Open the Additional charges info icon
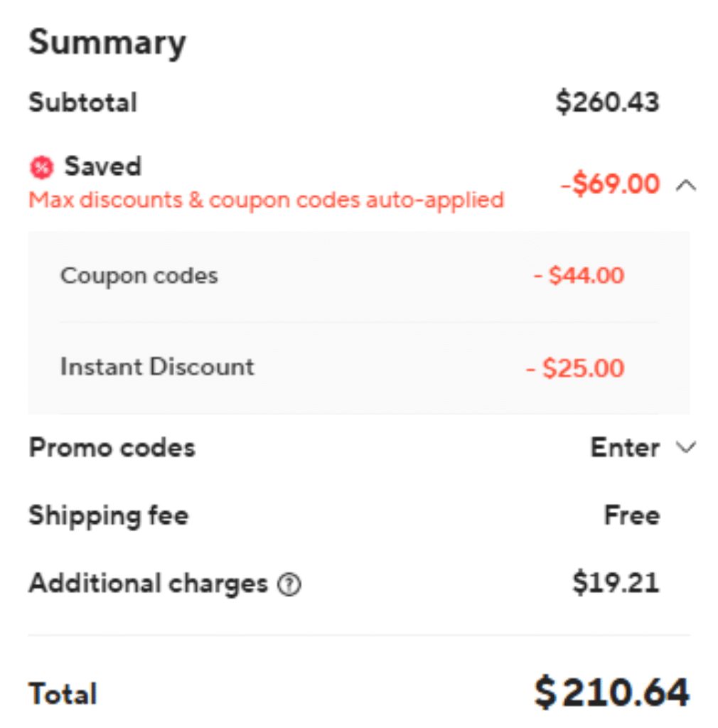718x728 pixels. [289, 585]
